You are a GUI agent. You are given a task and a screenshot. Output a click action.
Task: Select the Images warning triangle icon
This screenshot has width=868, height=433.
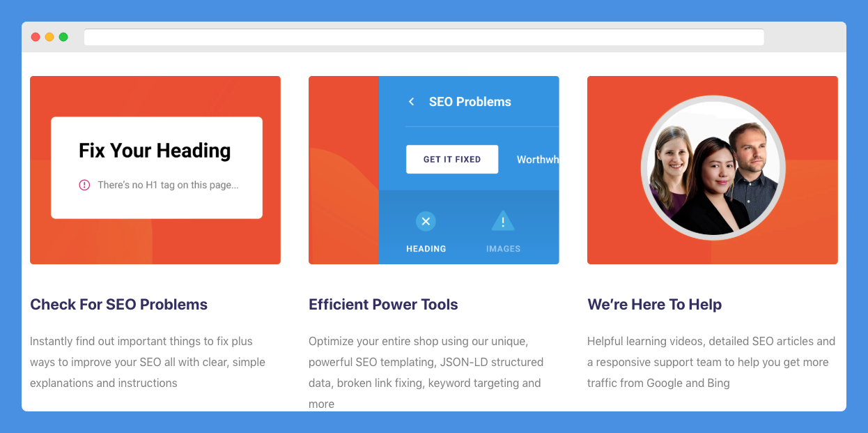pos(502,222)
